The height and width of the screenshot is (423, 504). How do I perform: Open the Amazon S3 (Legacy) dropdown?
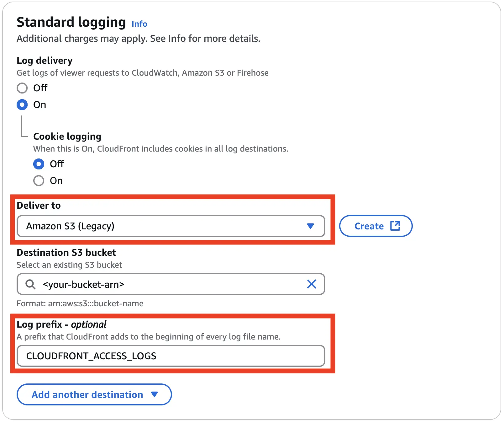[x=171, y=226]
